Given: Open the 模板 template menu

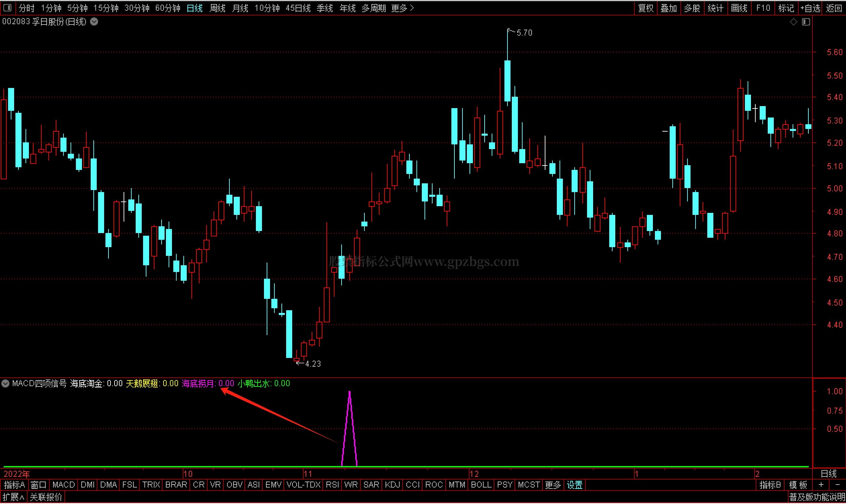Looking at the screenshot, I should point(798,486).
